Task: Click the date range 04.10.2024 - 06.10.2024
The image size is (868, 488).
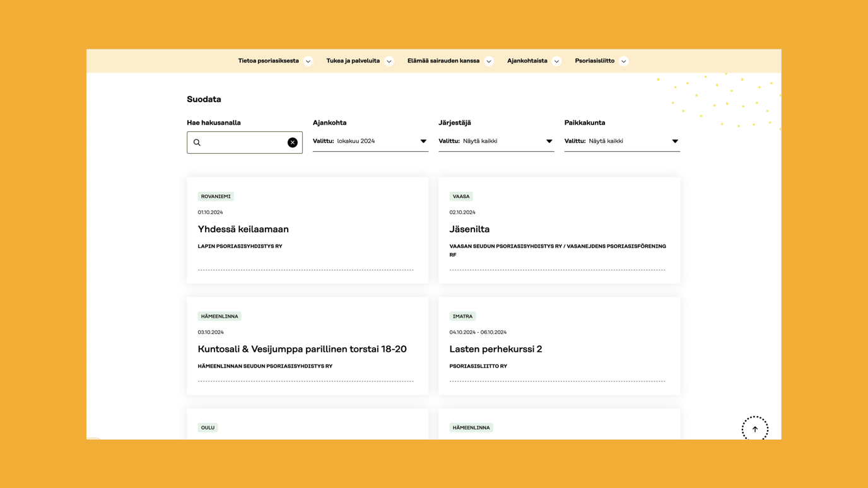Action: [478, 332]
